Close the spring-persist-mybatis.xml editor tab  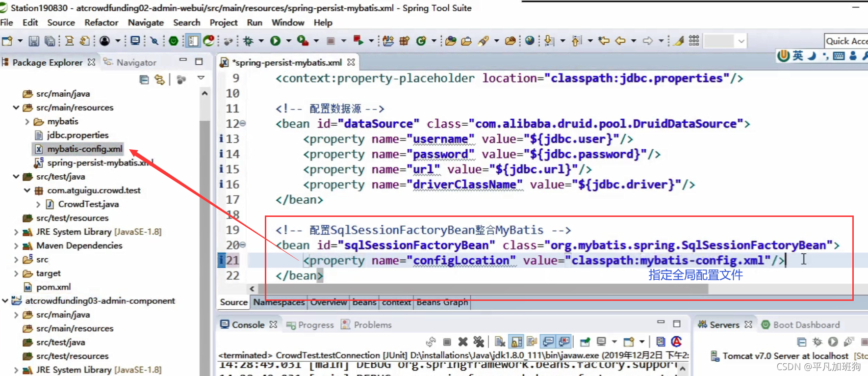tap(351, 62)
